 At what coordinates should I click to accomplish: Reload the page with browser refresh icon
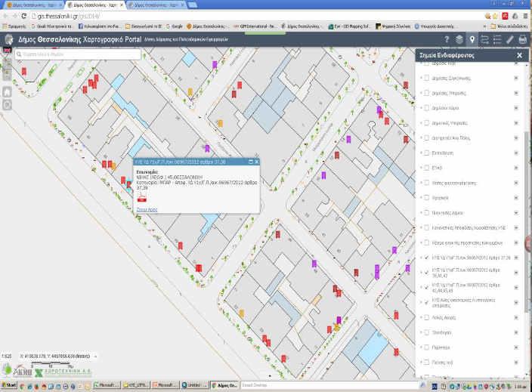click(23, 16)
